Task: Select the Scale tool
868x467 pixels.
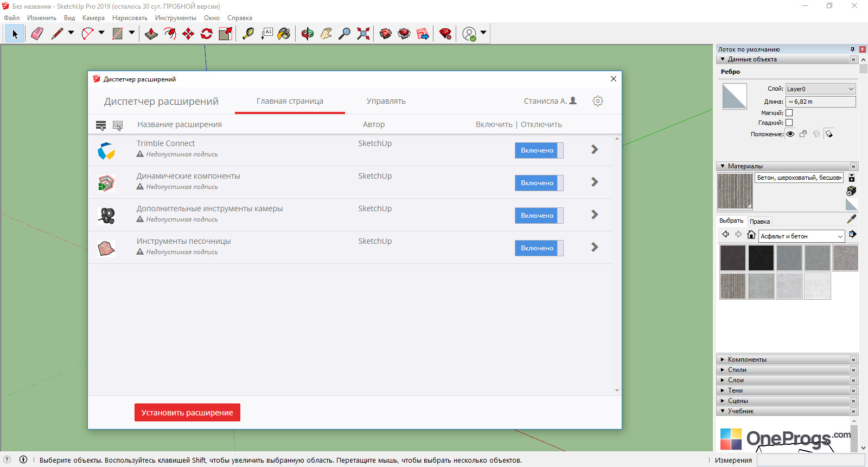Action: click(x=225, y=34)
